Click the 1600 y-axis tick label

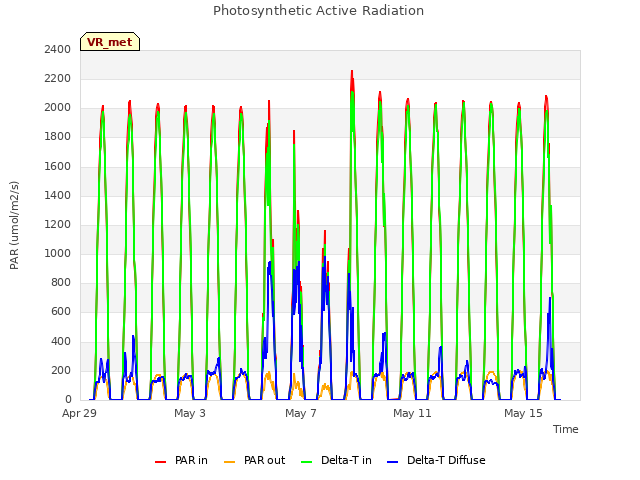[x=58, y=167]
